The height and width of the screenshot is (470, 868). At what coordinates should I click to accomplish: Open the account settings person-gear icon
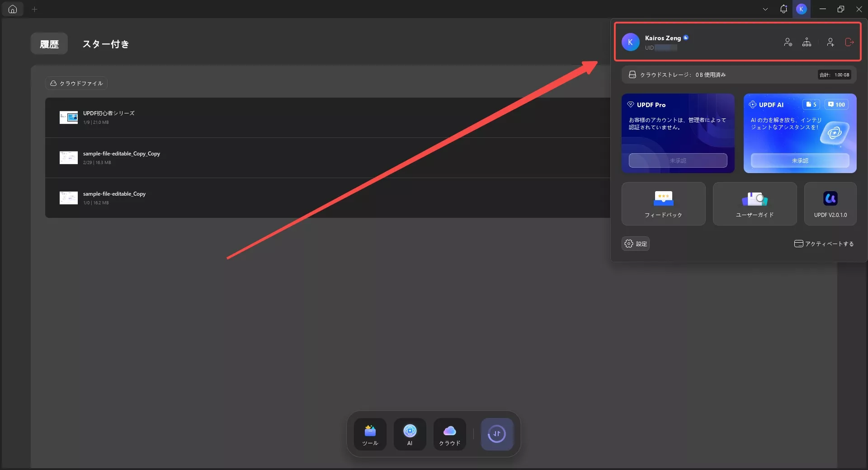[788, 42]
